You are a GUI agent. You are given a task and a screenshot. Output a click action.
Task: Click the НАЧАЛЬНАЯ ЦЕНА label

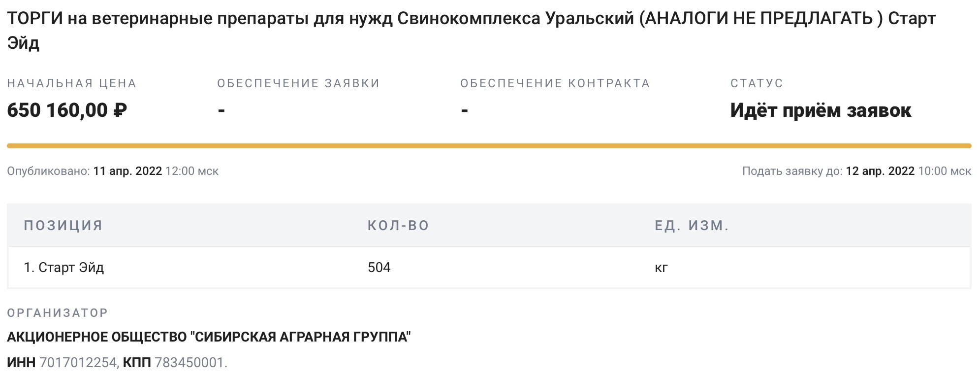click(71, 83)
